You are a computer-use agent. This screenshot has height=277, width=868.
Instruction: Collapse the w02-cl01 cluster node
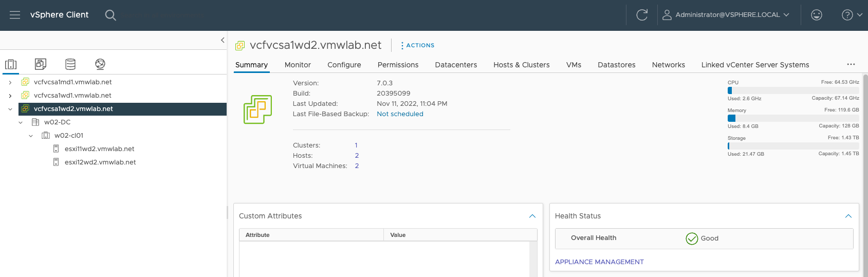31,136
